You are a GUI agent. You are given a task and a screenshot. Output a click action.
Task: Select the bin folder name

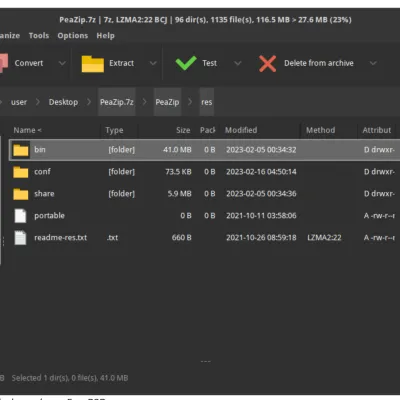click(40, 150)
